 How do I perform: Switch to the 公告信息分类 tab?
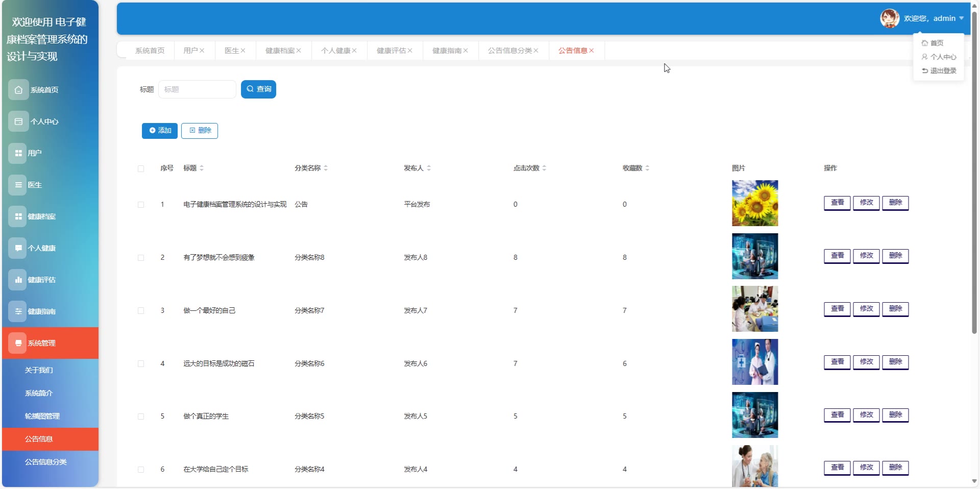[x=509, y=51]
